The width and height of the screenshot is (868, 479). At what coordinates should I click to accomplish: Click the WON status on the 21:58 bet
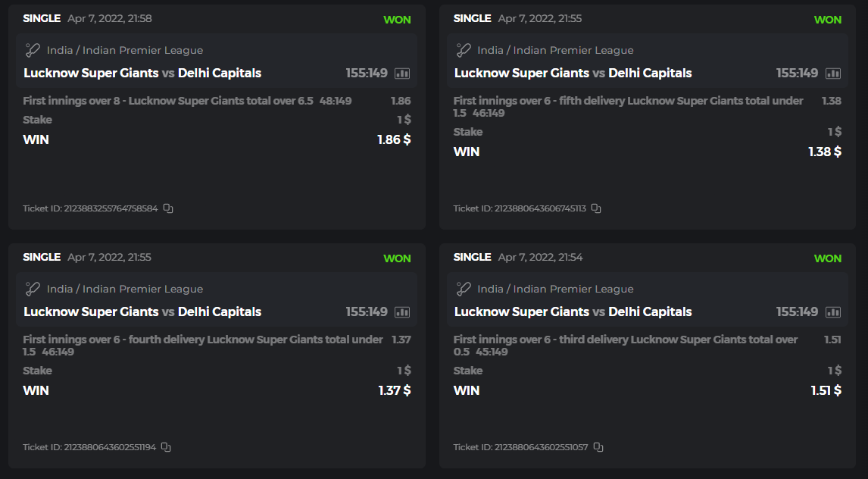point(397,20)
